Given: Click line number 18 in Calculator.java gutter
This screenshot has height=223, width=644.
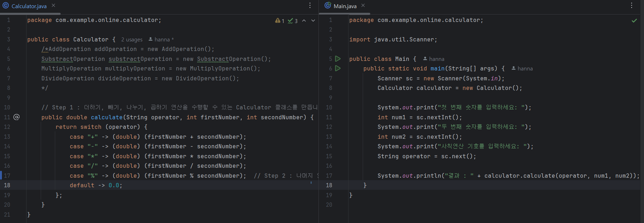Looking at the screenshot, I should [x=7, y=185].
